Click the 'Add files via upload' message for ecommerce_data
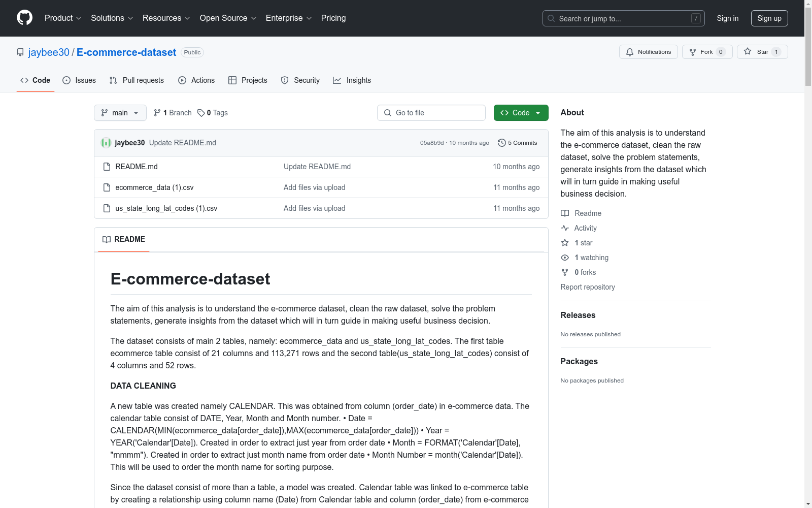The height and width of the screenshot is (508, 812). pos(315,187)
